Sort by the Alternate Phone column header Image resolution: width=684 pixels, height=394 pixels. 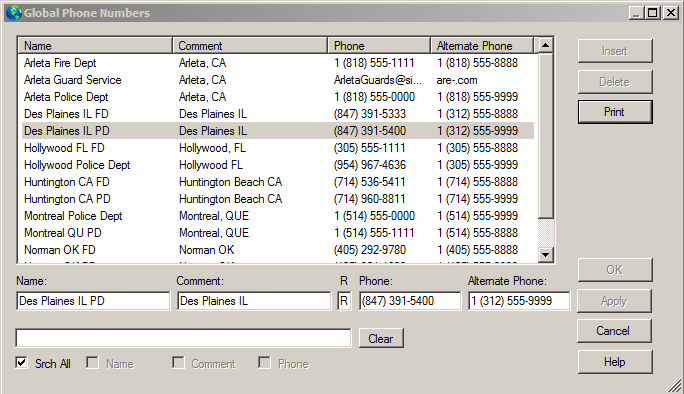tap(482, 45)
